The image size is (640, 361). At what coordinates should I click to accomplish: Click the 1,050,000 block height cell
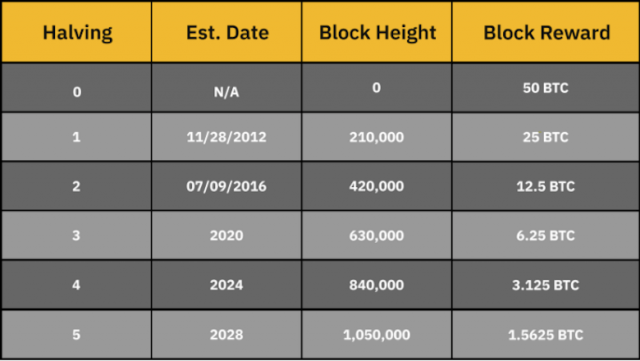coord(377,334)
